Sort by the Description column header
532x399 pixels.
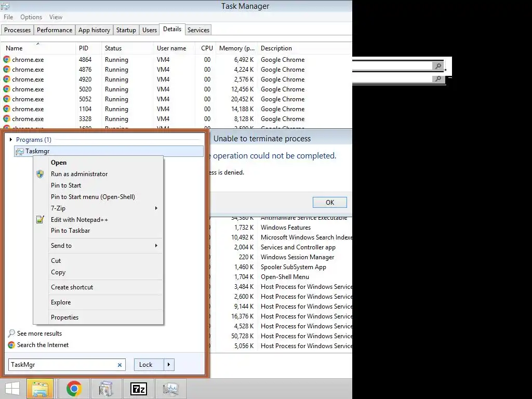[304, 48]
